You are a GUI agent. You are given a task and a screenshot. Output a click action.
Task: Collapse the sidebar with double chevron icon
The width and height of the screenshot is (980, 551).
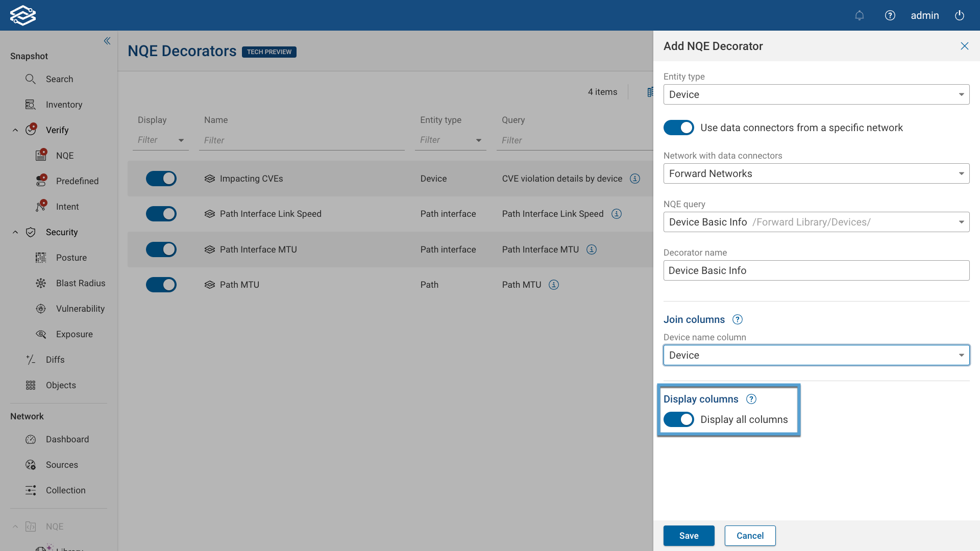click(107, 41)
